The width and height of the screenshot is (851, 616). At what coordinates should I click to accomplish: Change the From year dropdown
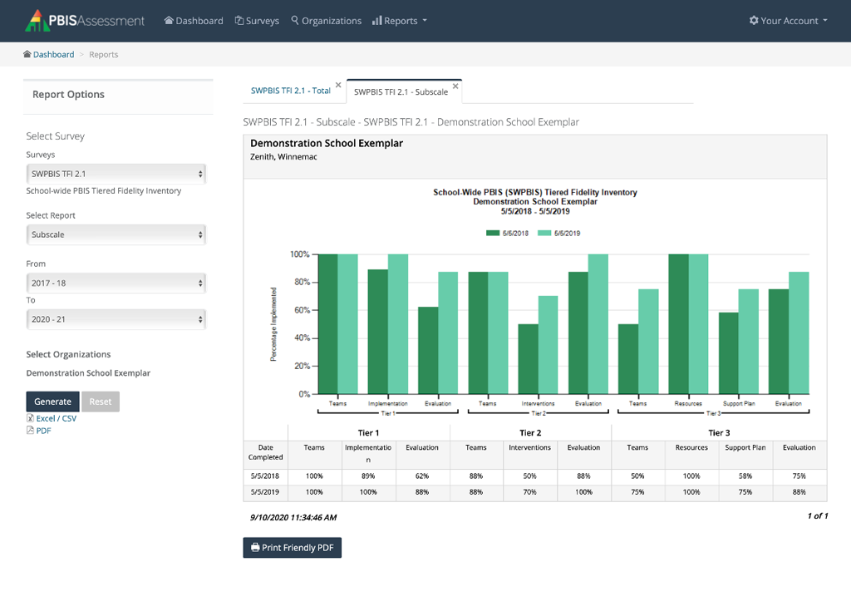click(x=116, y=283)
